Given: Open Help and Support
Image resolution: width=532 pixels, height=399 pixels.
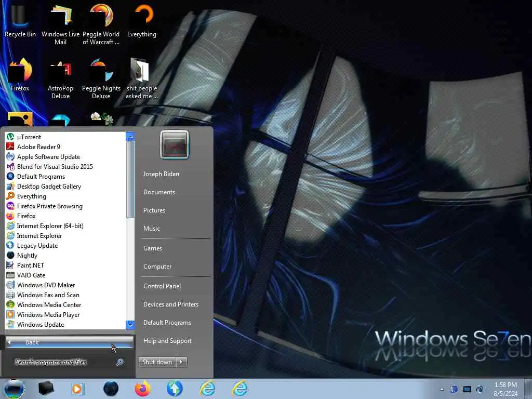Looking at the screenshot, I should (x=167, y=341).
